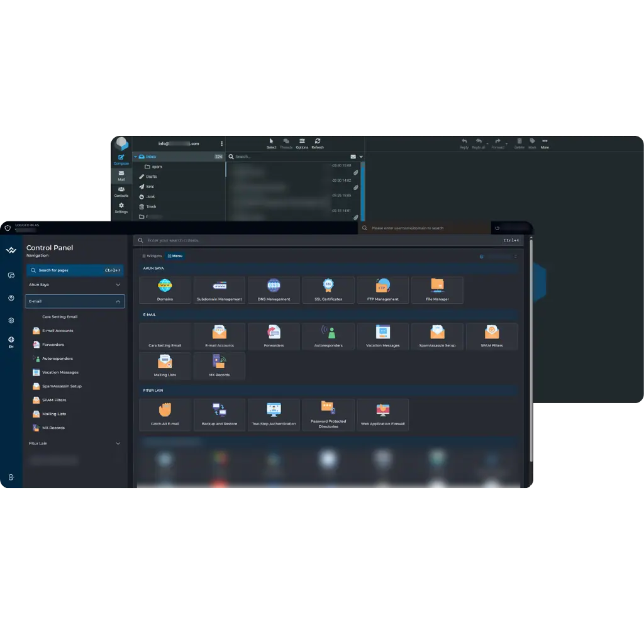Click language globe EN icon in sidebar
This screenshot has height=644, width=644.
tap(11, 341)
